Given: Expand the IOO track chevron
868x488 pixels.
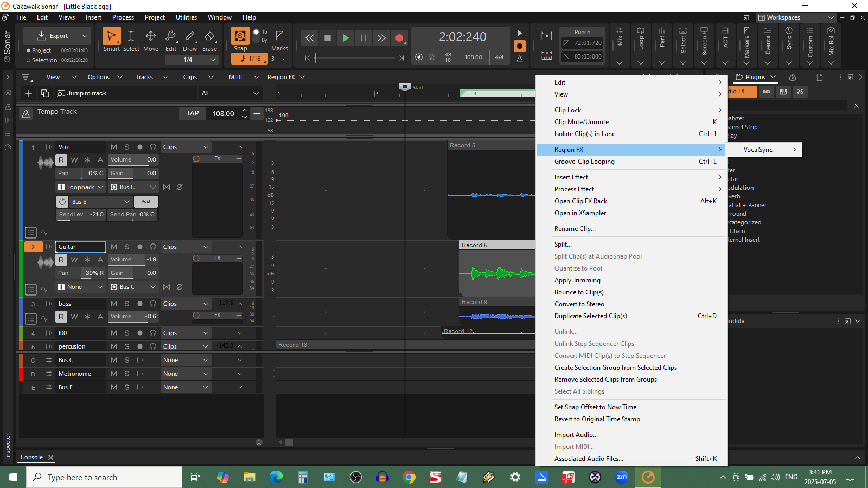Looking at the screenshot, I should click(x=240, y=333).
